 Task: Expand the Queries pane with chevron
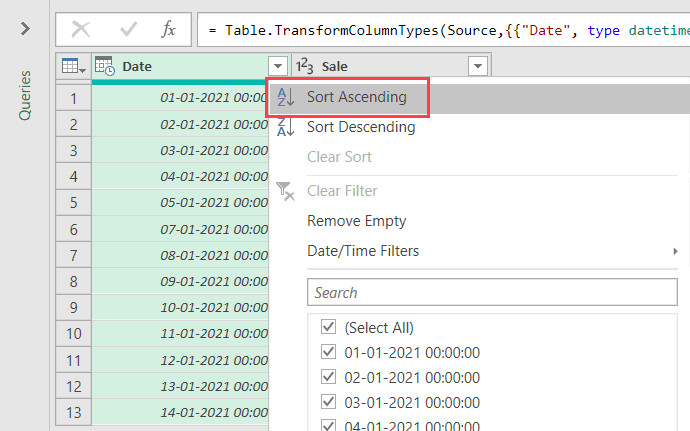26,28
